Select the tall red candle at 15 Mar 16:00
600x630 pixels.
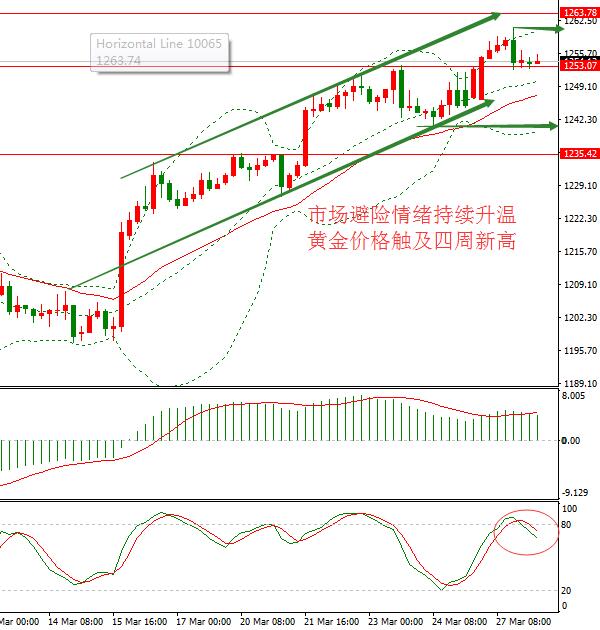[121, 279]
